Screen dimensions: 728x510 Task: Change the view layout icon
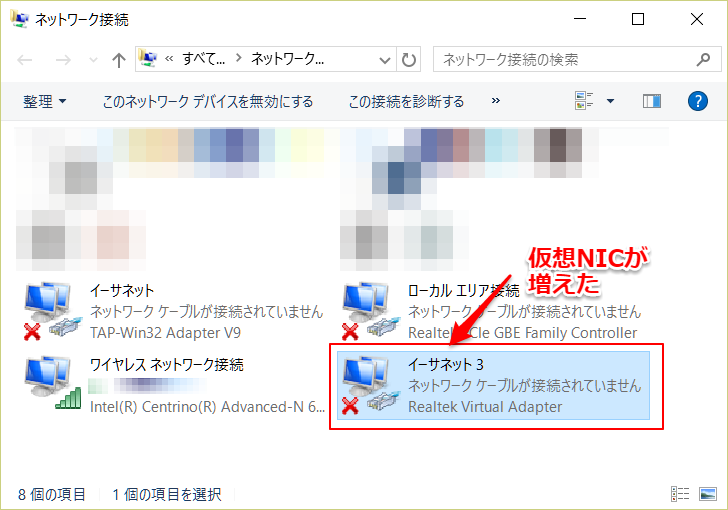point(584,100)
